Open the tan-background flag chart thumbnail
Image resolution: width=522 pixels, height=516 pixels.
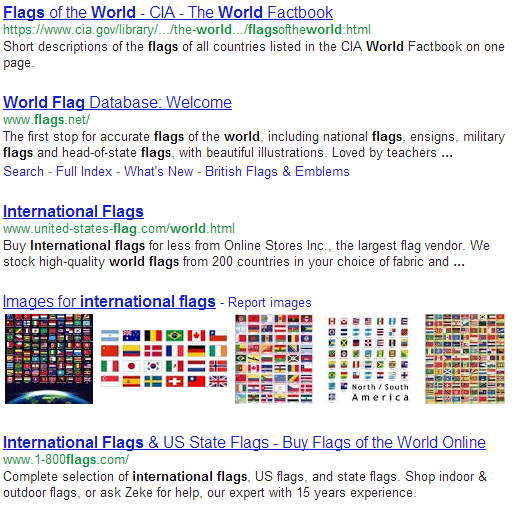(465, 359)
